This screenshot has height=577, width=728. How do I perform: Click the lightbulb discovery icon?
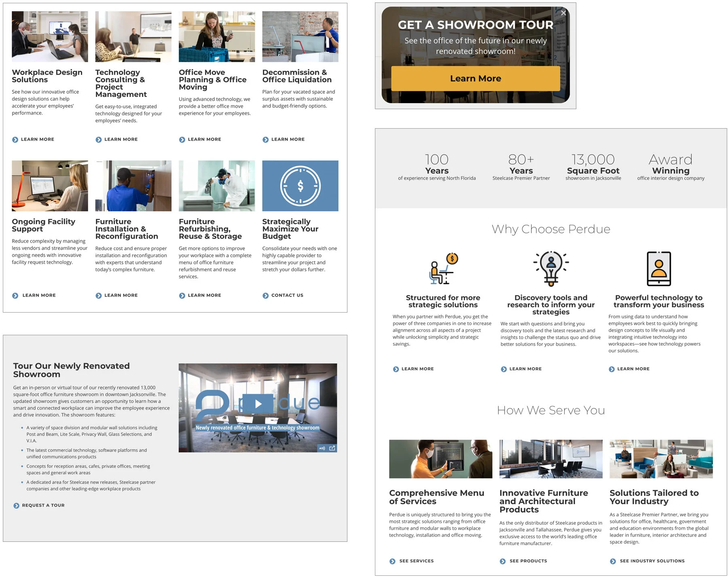551,268
